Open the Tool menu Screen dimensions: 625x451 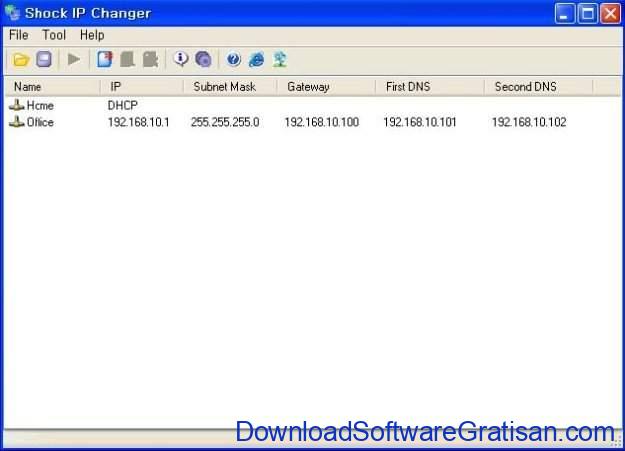coord(54,35)
